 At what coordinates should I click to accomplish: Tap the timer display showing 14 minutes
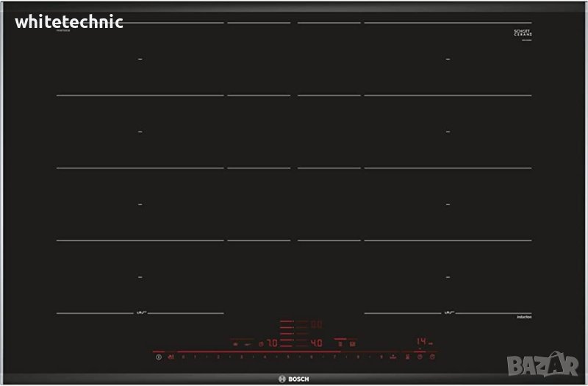point(422,342)
